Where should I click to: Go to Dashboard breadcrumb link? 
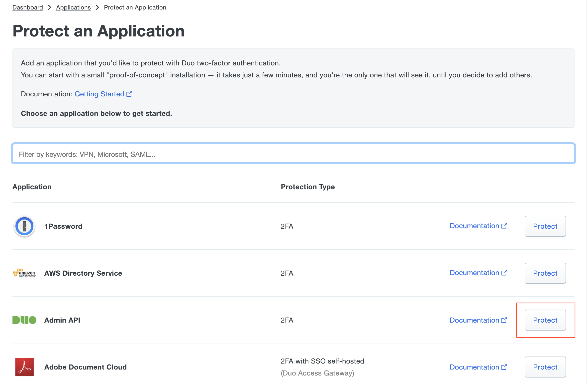click(28, 7)
